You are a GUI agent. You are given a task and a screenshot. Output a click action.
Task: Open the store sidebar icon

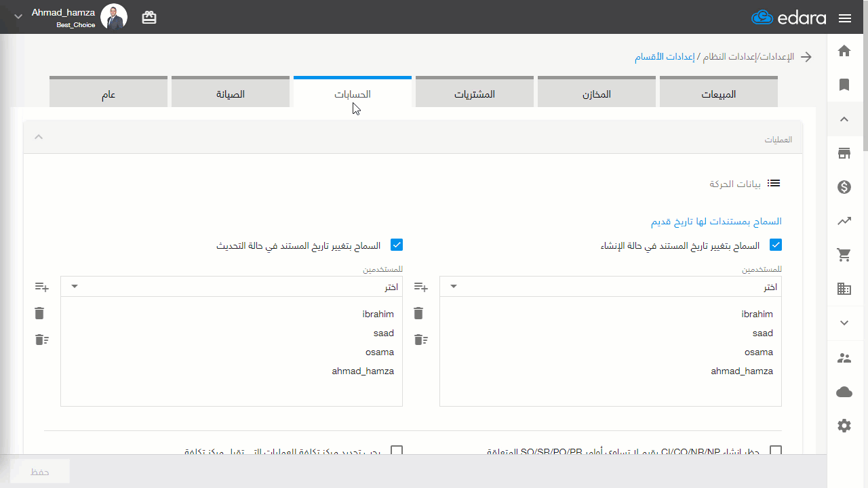click(844, 153)
